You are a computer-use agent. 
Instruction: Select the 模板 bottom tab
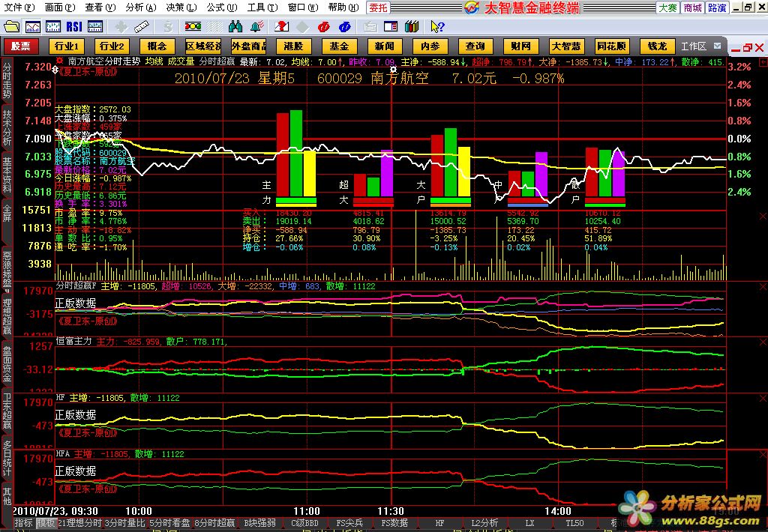[46, 523]
